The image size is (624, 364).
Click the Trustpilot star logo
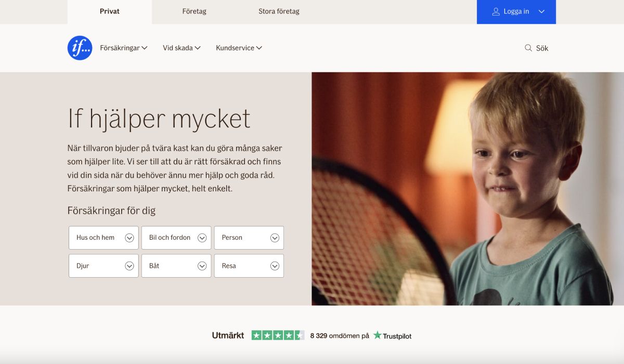click(x=378, y=335)
